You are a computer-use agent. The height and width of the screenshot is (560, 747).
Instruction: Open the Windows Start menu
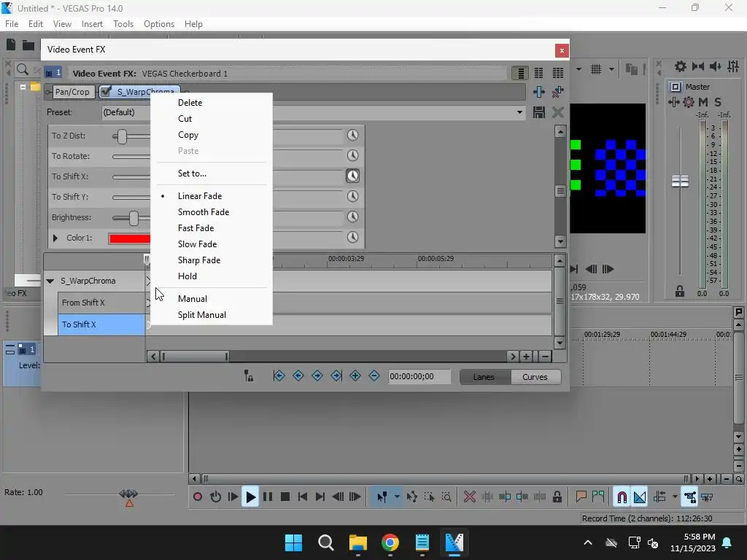(x=293, y=542)
